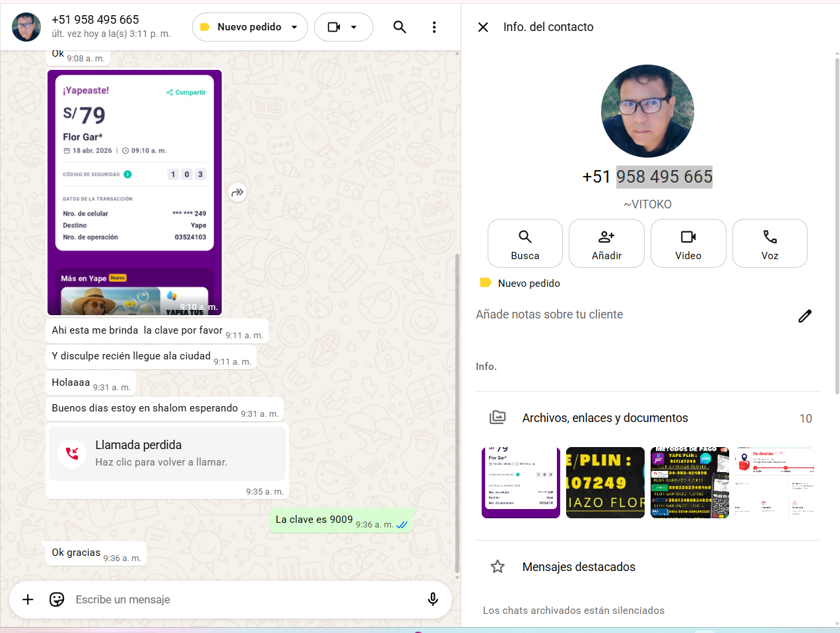This screenshot has width=840, height=633.
Task: Click the forward arrow beside Yape receipt
Action: click(x=237, y=193)
